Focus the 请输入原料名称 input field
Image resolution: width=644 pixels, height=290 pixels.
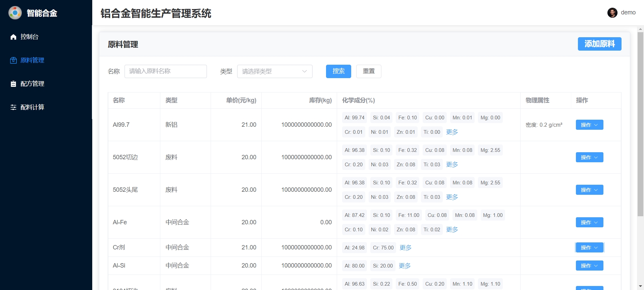[166, 71]
